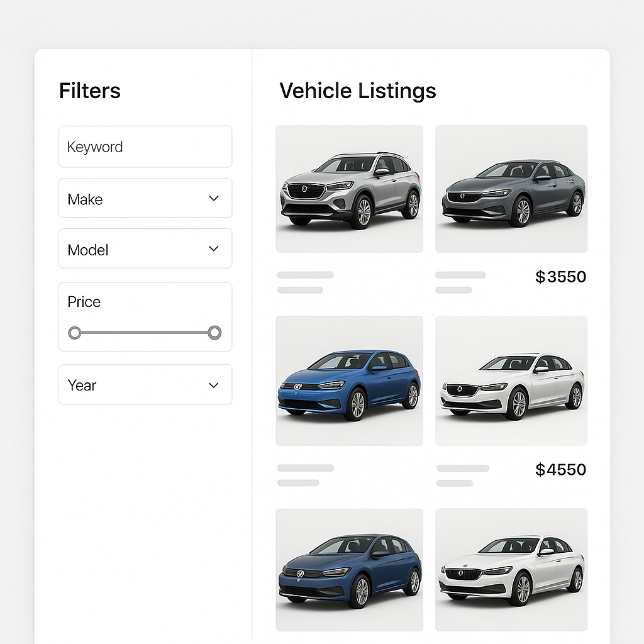Click the Price slider maximum handle
Screen dimensions: 644x644
click(214, 333)
